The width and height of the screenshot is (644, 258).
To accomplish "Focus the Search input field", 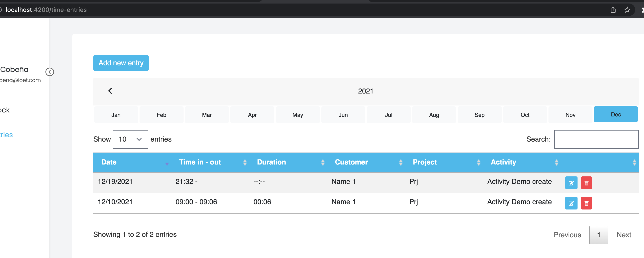I will point(596,139).
